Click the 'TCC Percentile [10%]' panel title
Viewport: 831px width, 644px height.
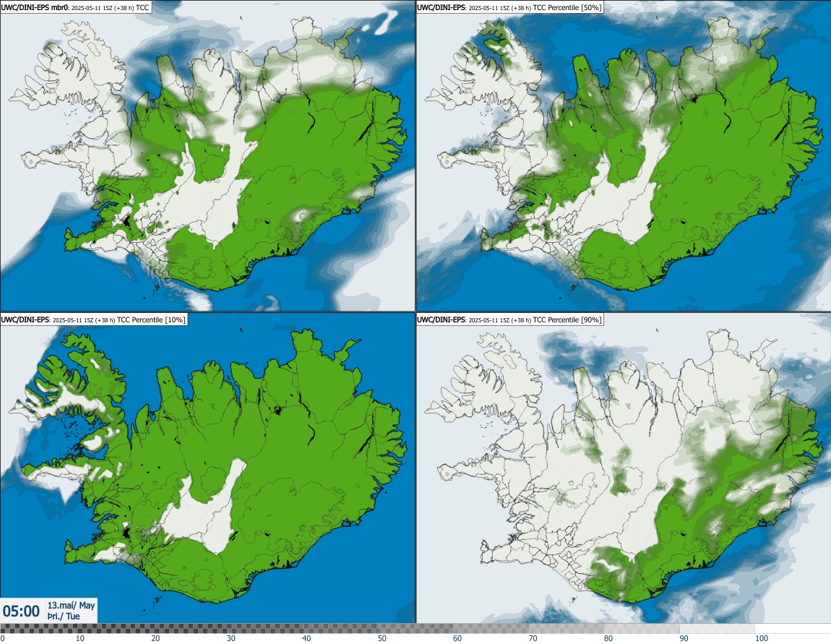coord(93,319)
